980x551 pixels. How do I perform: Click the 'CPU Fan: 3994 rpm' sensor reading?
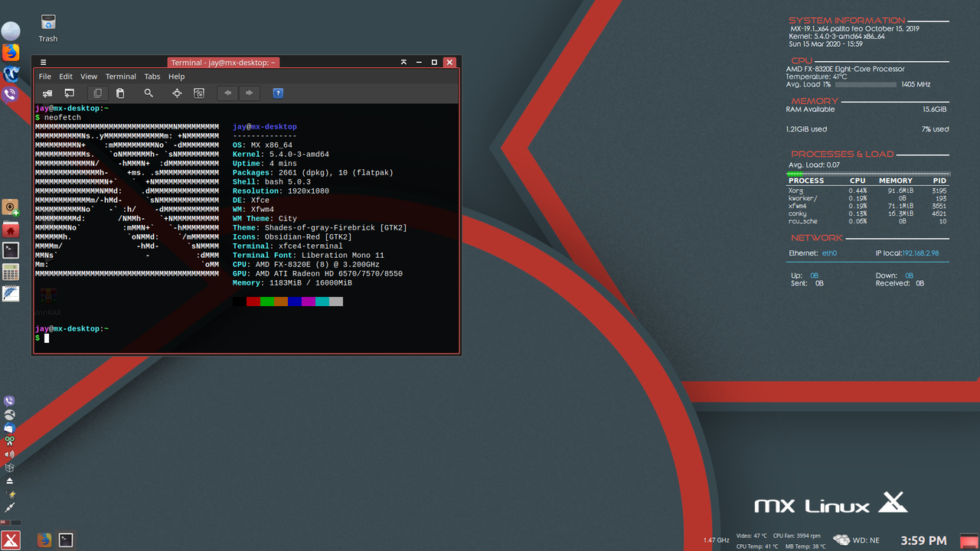[x=797, y=536]
